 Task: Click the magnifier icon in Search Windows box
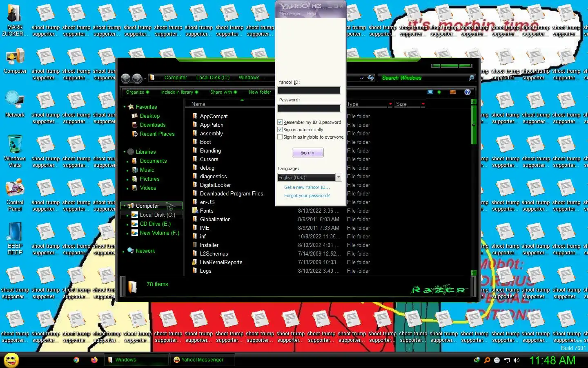471,78
